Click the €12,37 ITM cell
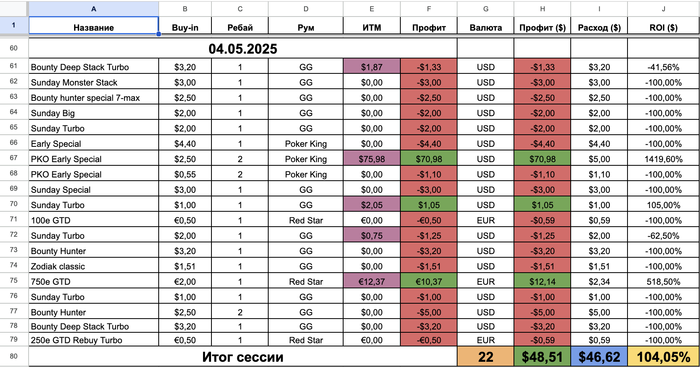700x367 pixels. [x=372, y=282]
